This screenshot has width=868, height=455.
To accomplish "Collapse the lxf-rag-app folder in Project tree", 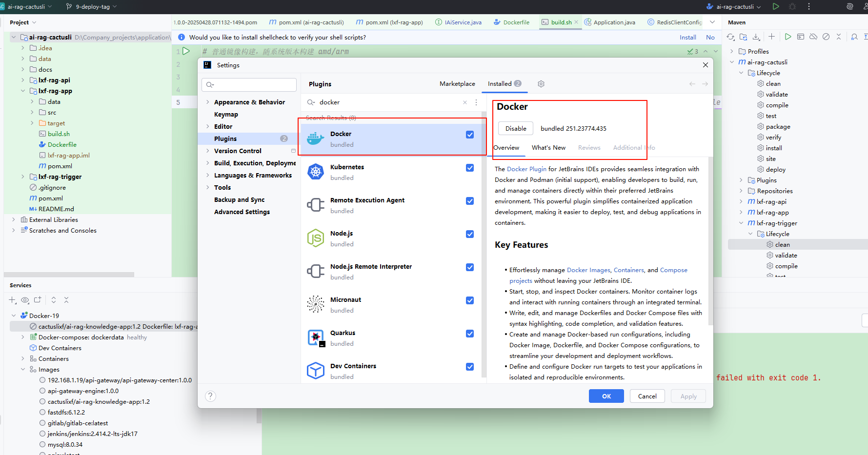I will (22, 91).
